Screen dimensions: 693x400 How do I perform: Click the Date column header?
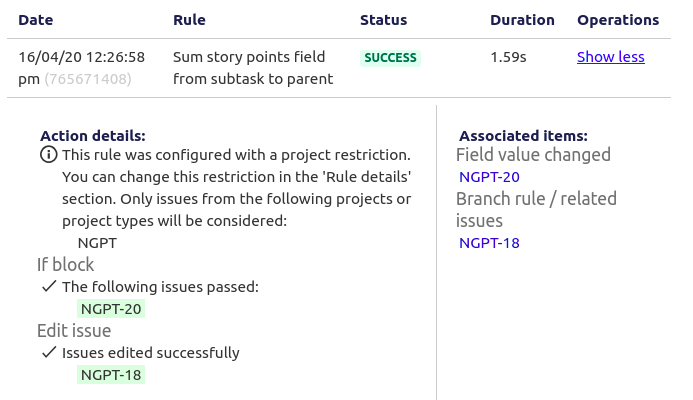(x=36, y=20)
